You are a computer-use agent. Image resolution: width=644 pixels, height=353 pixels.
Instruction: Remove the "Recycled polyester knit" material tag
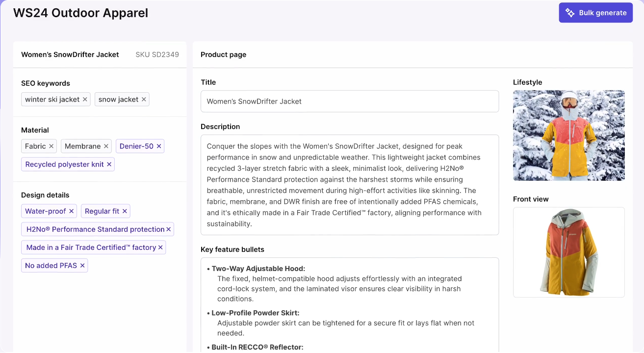[x=109, y=164]
